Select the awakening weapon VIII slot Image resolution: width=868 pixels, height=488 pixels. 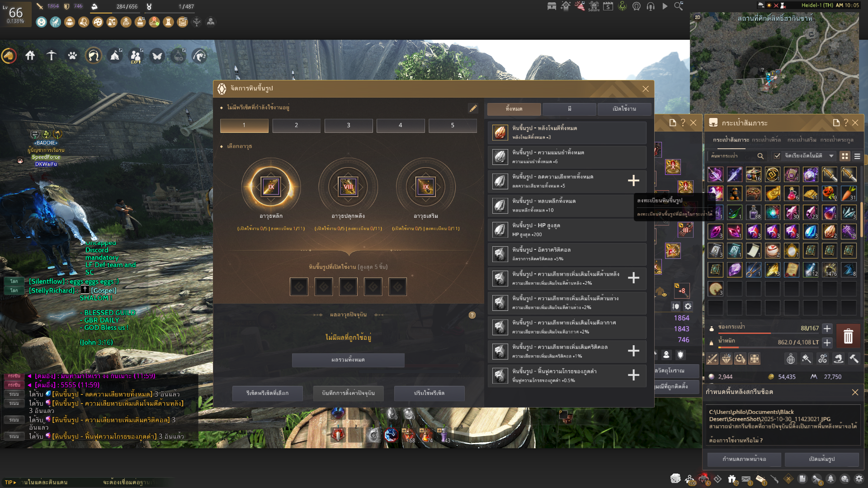tap(348, 187)
